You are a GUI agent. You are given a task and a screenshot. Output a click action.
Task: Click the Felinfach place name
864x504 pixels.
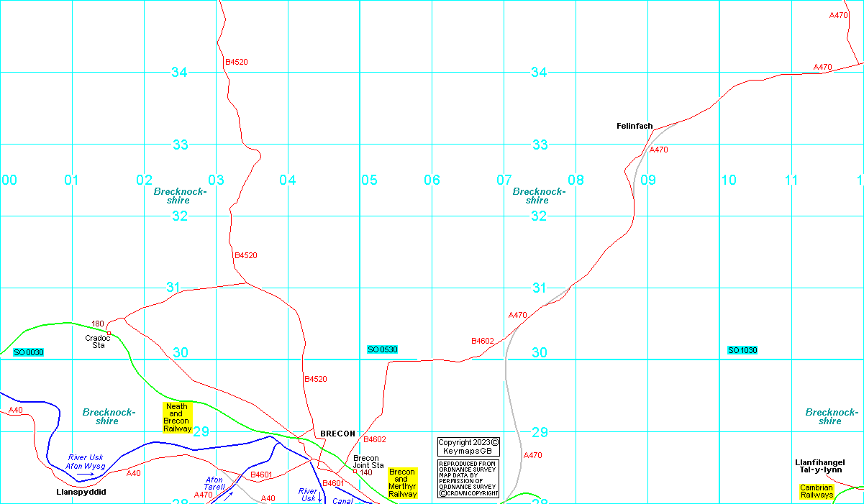[x=635, y=126]
